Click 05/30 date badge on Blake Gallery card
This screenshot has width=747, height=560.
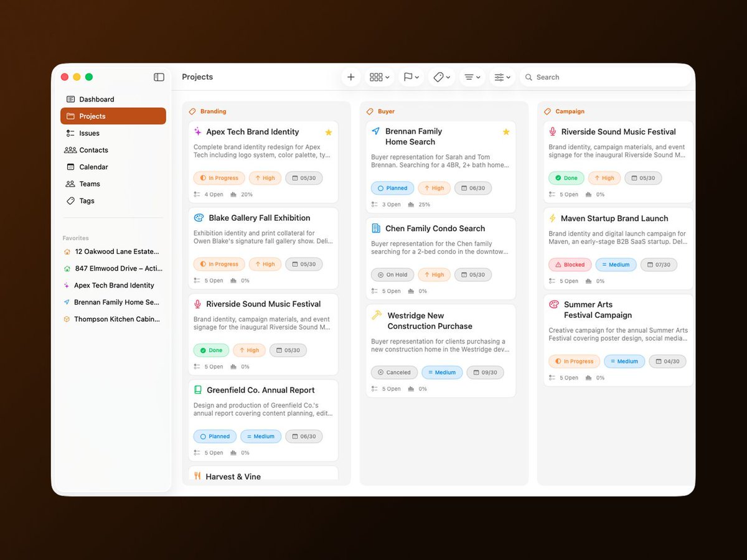coord(304,264)
